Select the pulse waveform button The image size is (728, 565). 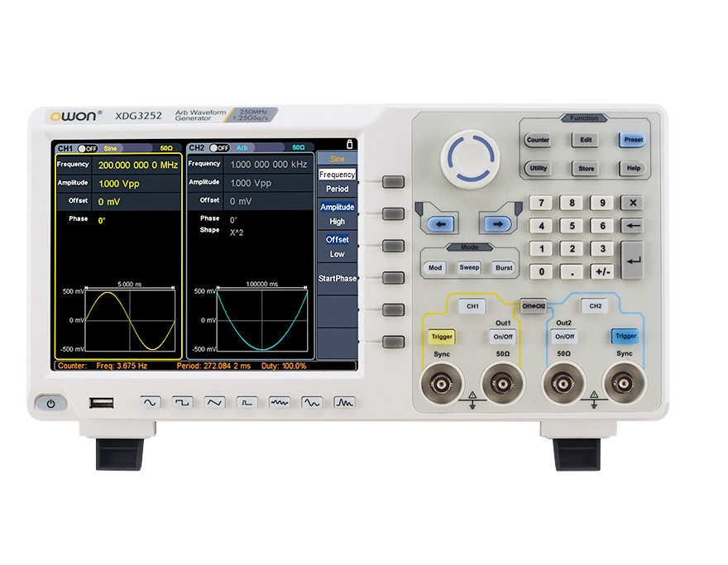coord(247,403)
